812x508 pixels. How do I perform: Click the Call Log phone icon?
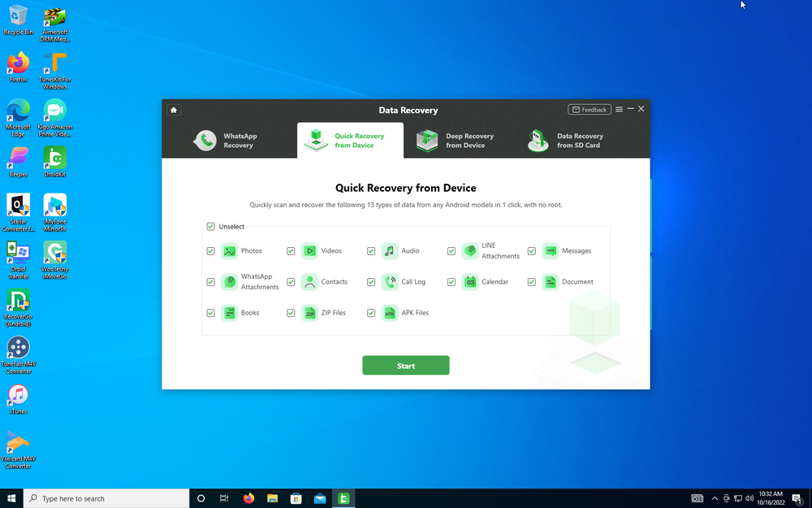click(x=389, y=281)
